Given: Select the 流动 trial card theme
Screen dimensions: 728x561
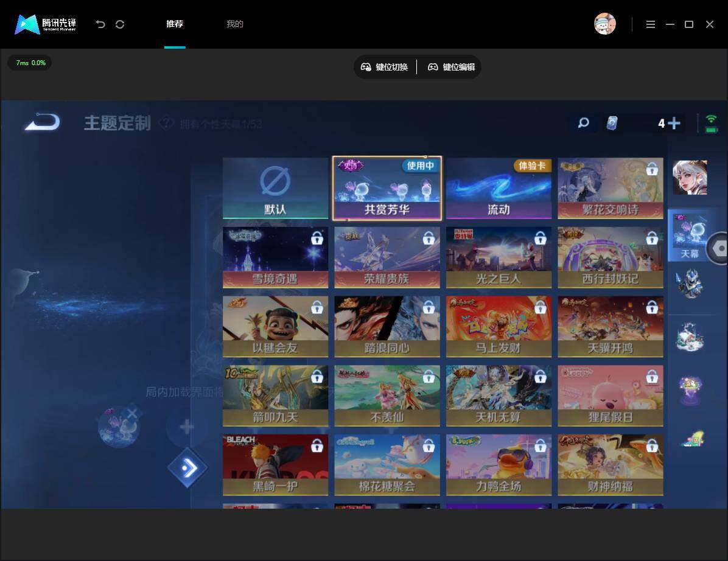Looking at the screenshot, I should click(x=499, y=188).
